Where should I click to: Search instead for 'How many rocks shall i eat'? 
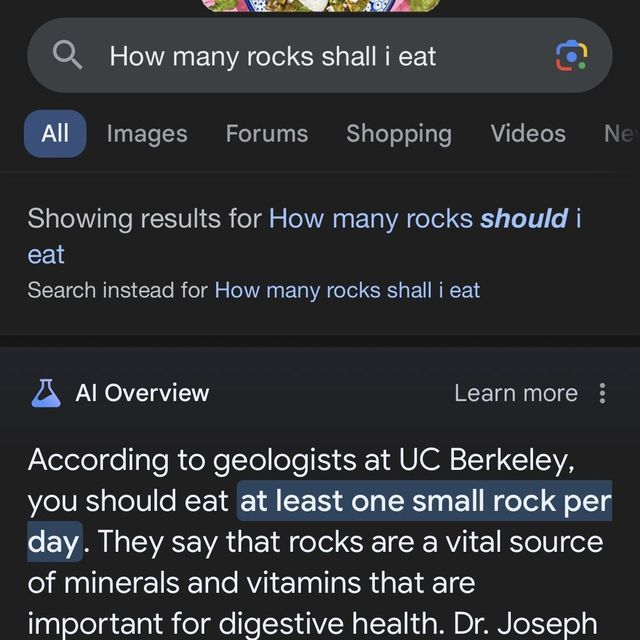click(x=347, y=290)
